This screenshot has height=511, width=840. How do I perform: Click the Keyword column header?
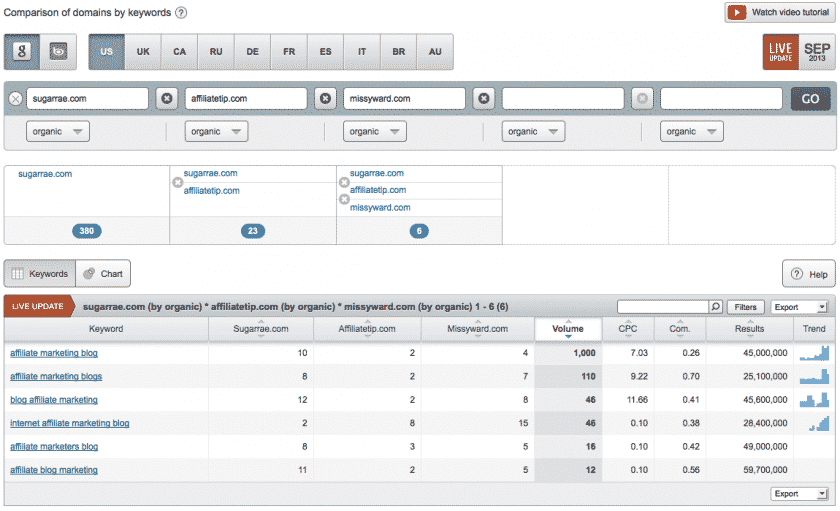tap(106, 329)
